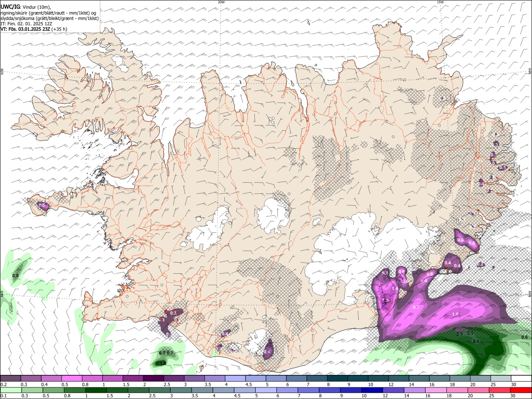Click the 'UWC/IG' title text

pyautogui.click(x=10, y=7)
